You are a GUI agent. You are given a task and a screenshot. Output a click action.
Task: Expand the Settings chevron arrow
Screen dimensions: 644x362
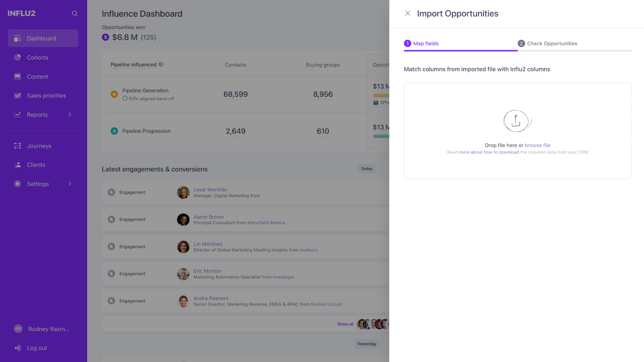[x=70, y=184]
